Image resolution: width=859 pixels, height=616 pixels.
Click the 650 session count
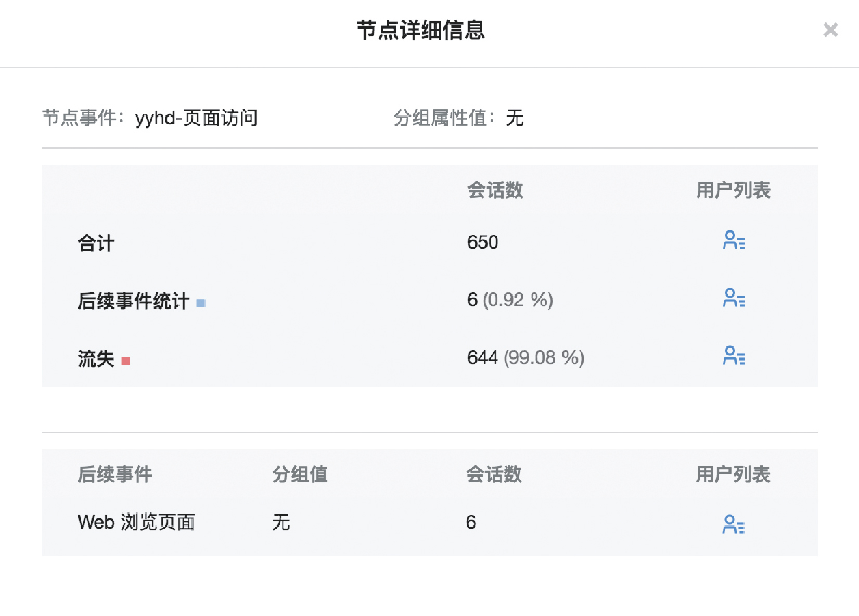coord(482,242)
